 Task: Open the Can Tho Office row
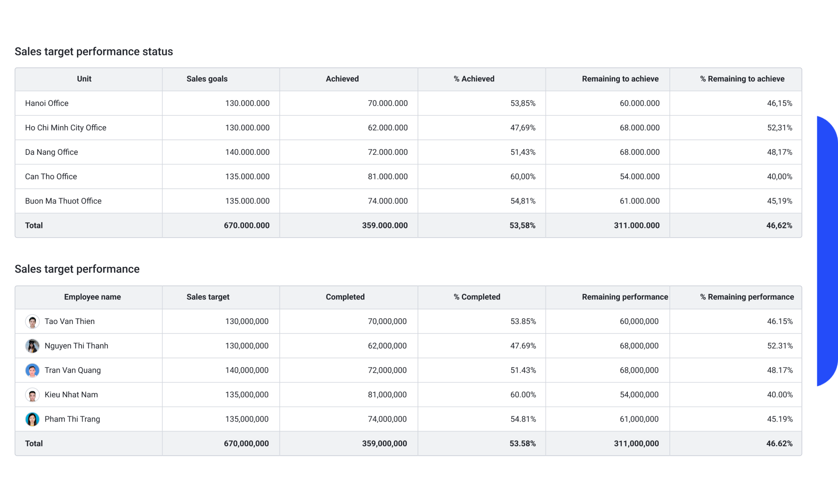(x=51, y=176)
